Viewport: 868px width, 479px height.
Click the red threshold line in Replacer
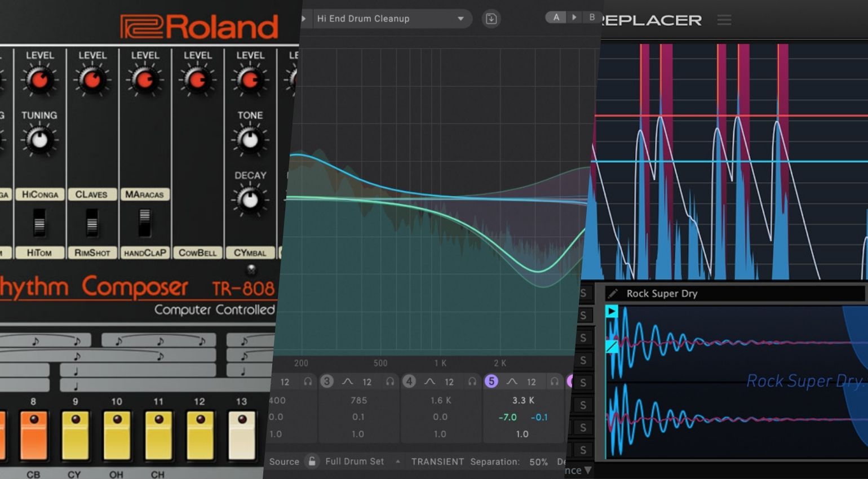pos(731,116)
